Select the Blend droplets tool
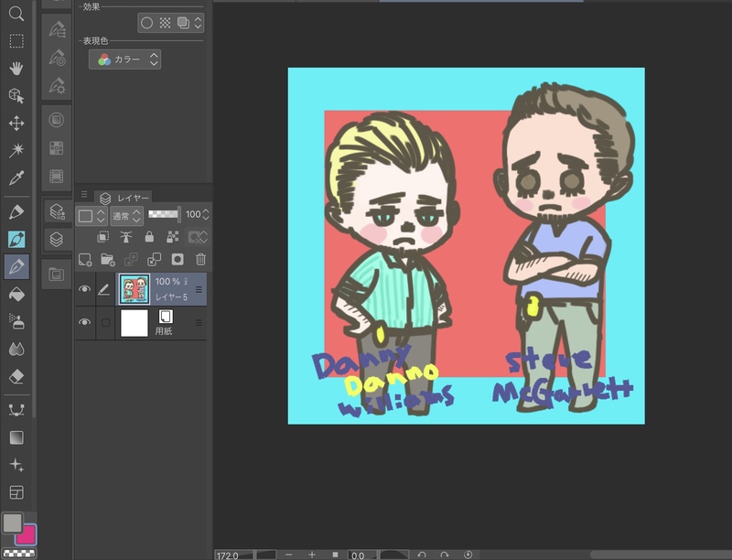This screenshot has height=560, width=732. point(16,349)
